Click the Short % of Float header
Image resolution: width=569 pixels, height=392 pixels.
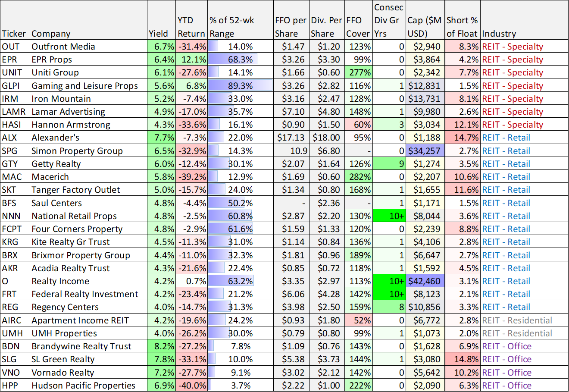(x=463, y=20)
